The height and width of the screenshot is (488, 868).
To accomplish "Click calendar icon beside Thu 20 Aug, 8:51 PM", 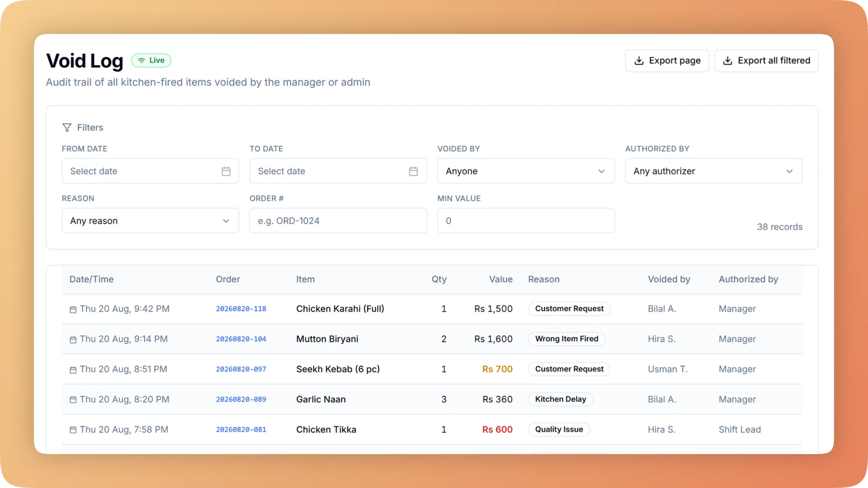I will [x=73, y=370].
